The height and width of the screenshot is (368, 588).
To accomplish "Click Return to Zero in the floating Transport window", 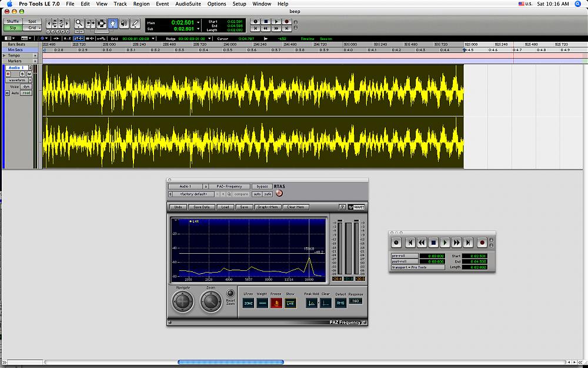I will pos(410,243).
